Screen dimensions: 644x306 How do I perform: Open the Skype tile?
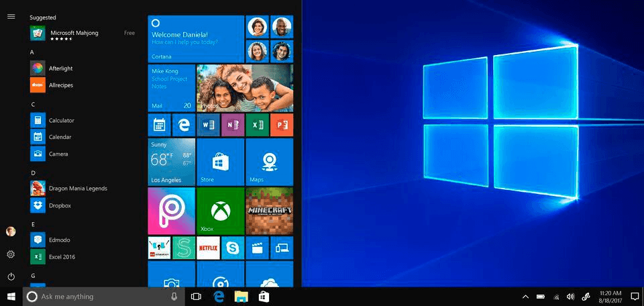click(233, 248)
